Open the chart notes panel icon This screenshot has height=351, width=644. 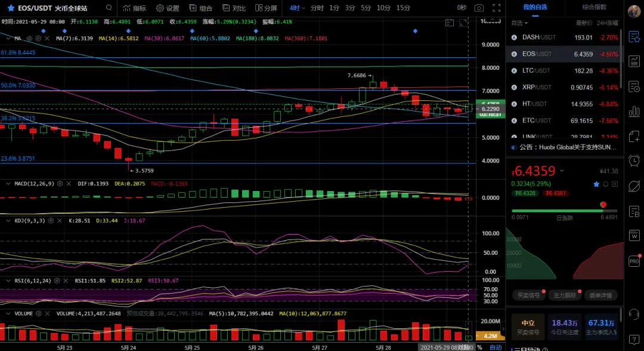pos(450,23)
